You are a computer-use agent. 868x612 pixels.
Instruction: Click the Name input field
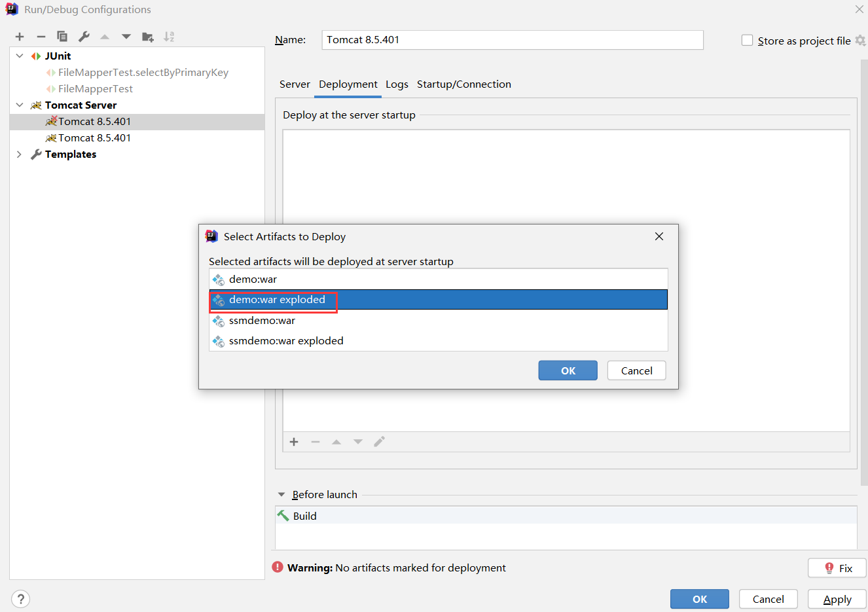(x=512, y=40)
